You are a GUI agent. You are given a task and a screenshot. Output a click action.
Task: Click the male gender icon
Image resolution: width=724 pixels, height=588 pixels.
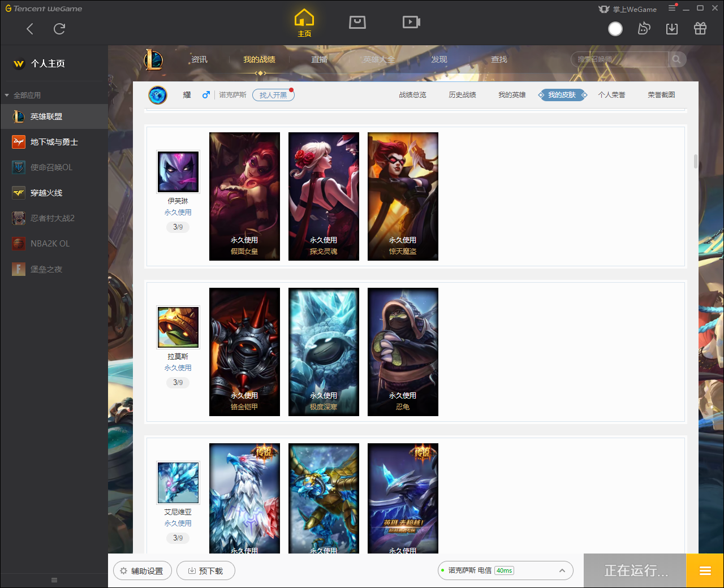[x=206, y=95]
